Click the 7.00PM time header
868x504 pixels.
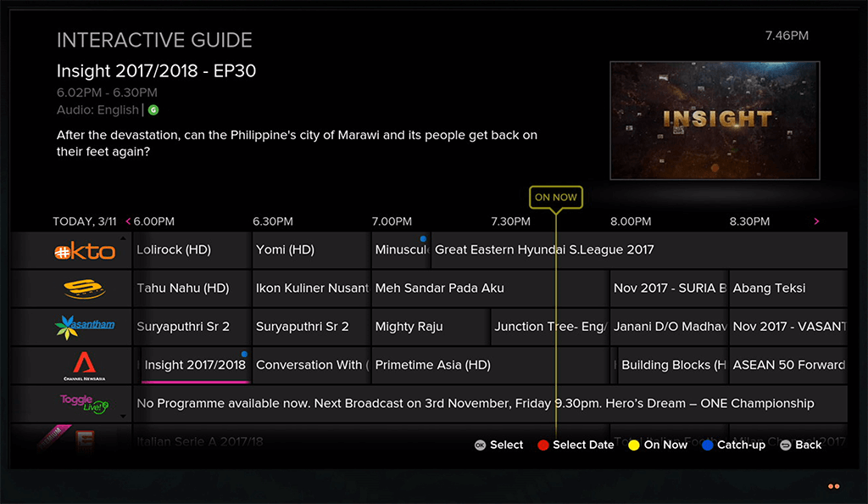(x=392, y=221)
